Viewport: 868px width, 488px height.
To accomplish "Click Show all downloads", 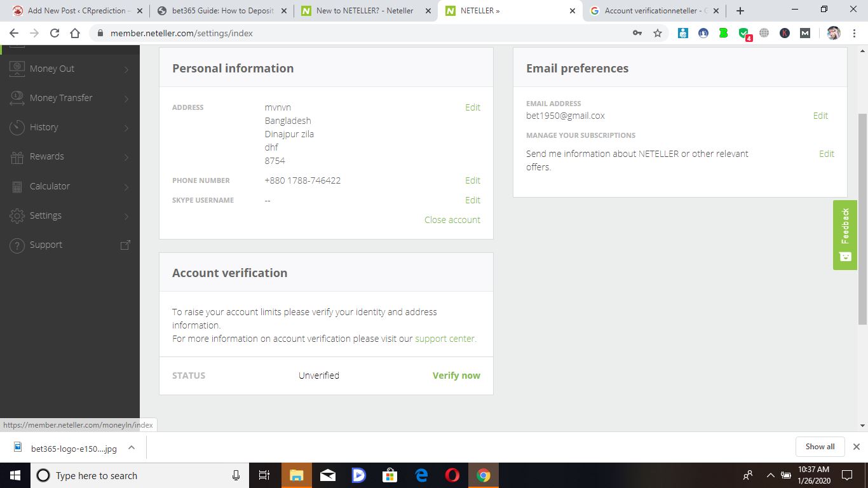I will coord(820,447).
